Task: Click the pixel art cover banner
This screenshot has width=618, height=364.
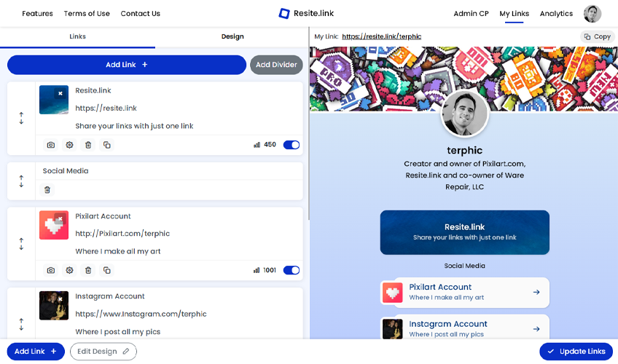Action: point(463,79)
